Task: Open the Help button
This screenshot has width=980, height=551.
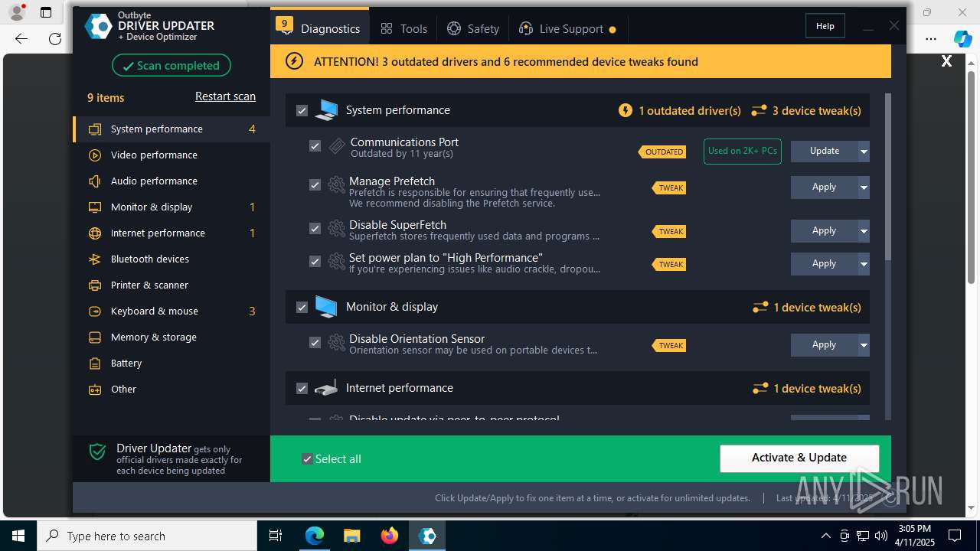Action: point(825,26)
